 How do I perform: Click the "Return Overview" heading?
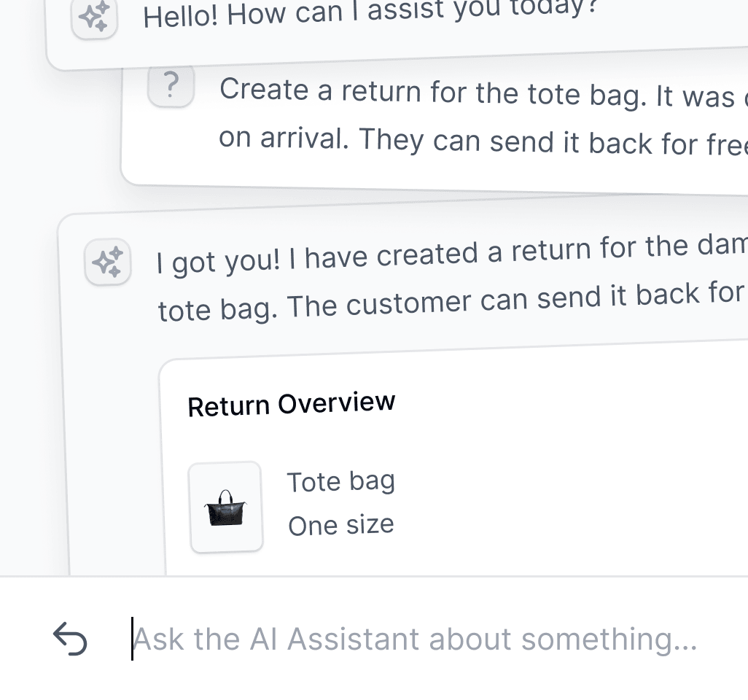[x=292, y=404]
